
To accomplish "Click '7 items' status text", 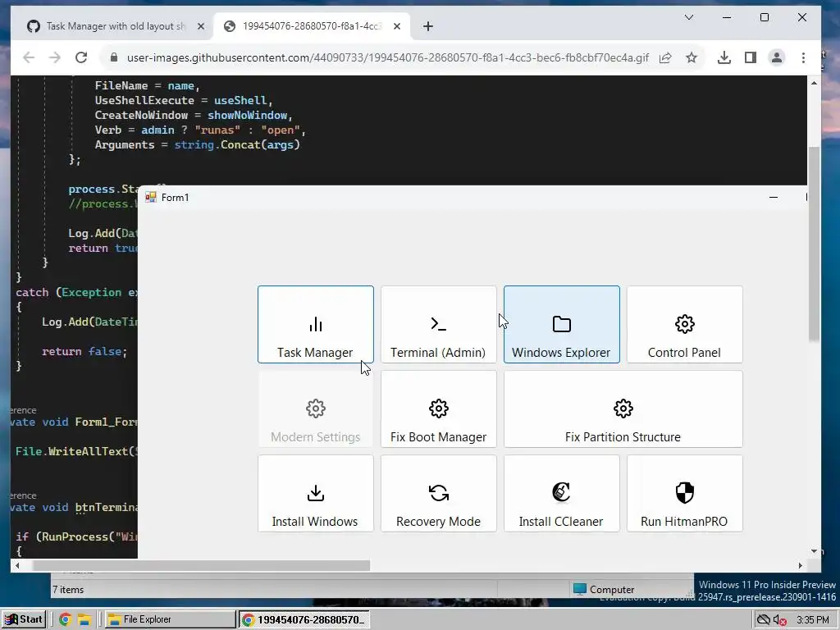I will point(68,589).
